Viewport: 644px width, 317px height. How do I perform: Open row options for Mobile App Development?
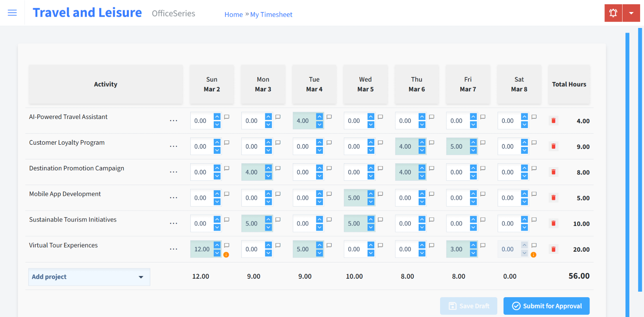[x=173, y=198]
